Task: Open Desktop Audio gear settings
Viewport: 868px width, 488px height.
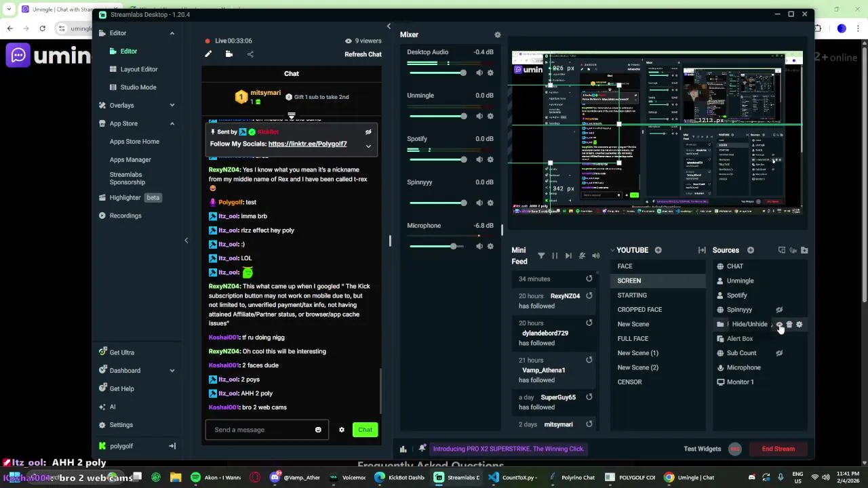Action: coord(490,73)
